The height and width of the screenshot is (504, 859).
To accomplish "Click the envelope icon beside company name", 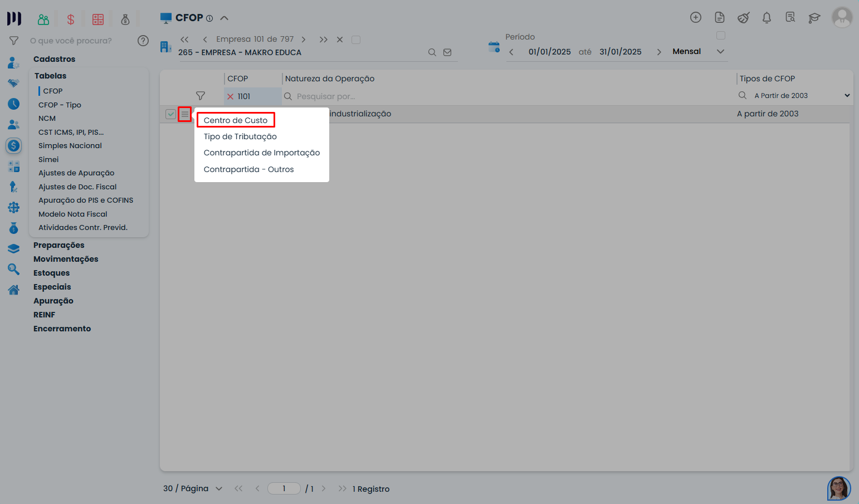I will click(x=447, y=52).
